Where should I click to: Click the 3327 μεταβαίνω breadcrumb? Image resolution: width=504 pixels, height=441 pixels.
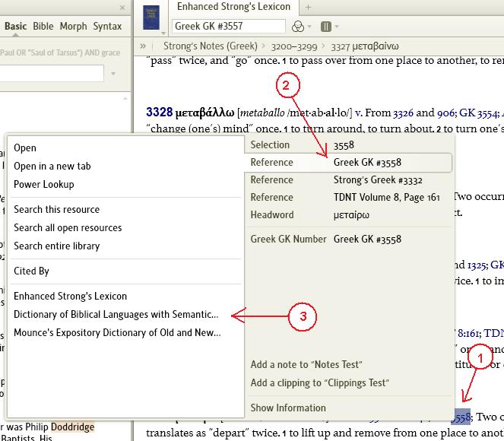point(365,47)
